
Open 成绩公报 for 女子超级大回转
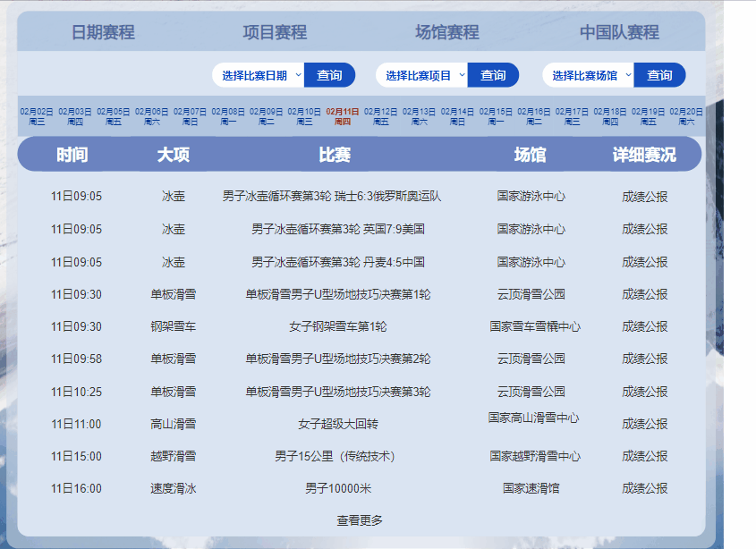[x=645, y=424]
